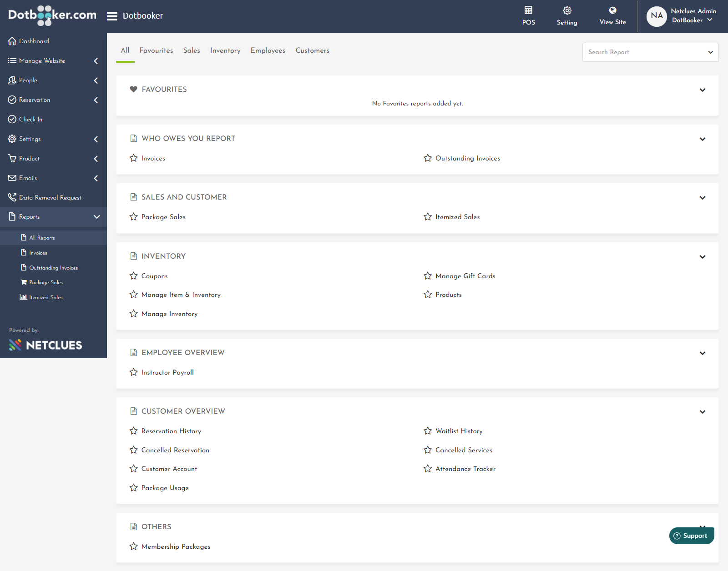The image size is (728, 571).
Task: Star the Manage Inventory report
Action: pyautogui.click(x=133, y=313)
